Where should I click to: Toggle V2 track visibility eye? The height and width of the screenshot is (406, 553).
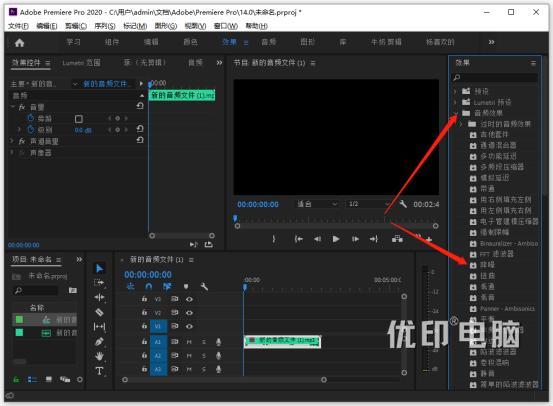189,313
